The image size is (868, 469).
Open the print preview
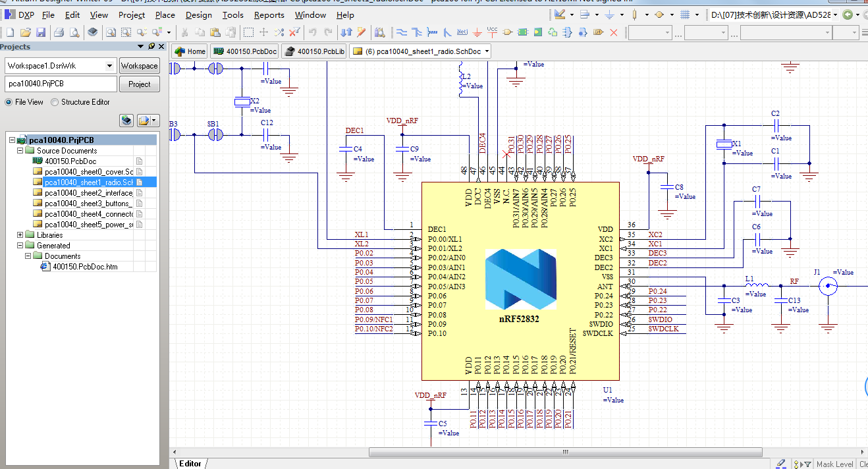[x=74, y=32]
